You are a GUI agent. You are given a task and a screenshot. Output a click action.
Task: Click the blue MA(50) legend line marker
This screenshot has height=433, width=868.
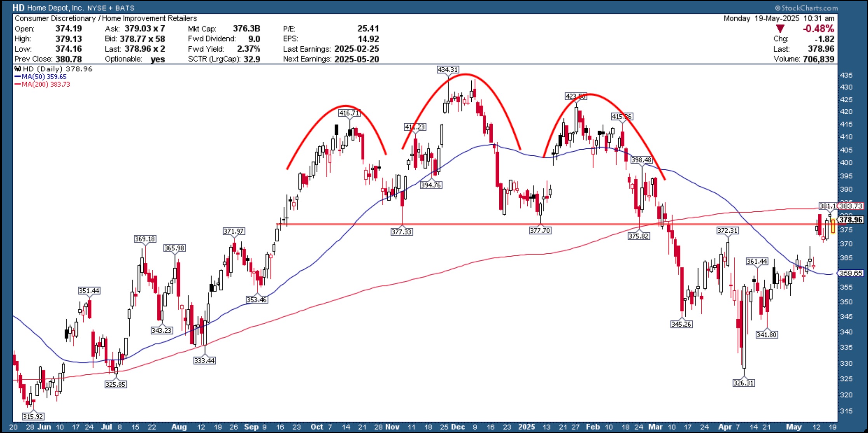click(18, 77)
